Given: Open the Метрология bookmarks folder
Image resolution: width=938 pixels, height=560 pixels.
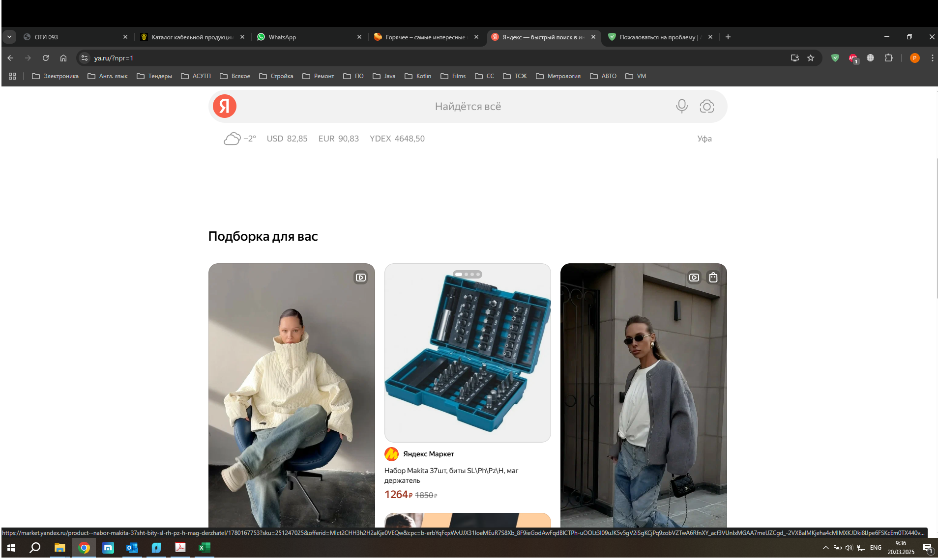Looking at the screenshot, I should (558, 76).
